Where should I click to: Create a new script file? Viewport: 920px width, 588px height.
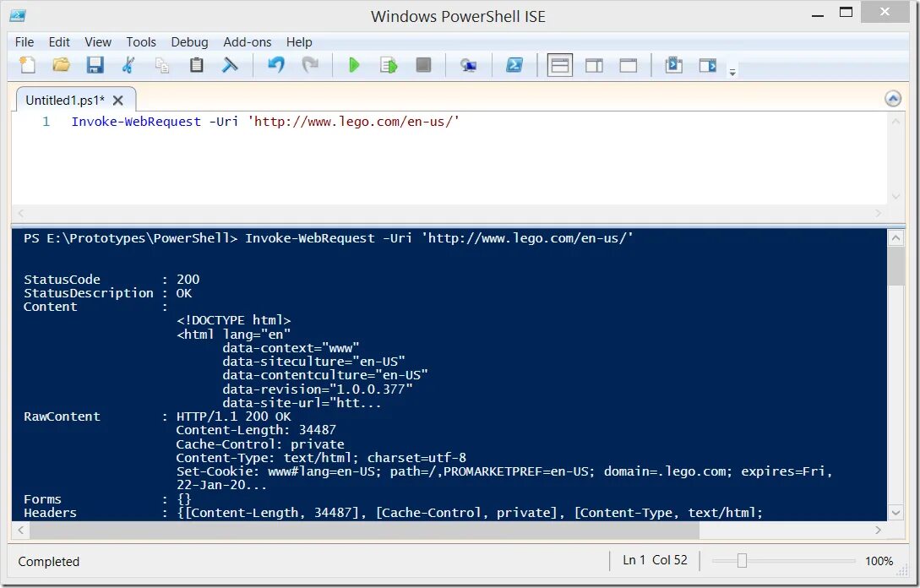click(27, 64)
